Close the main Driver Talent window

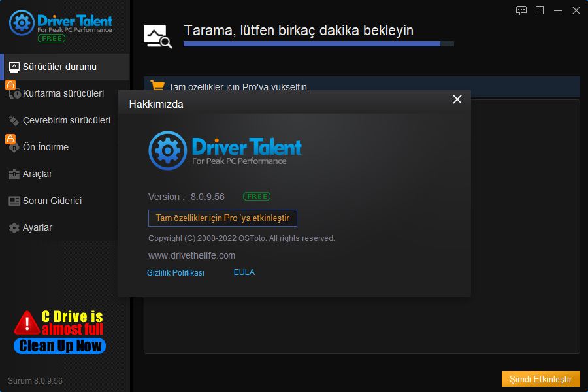576,10
